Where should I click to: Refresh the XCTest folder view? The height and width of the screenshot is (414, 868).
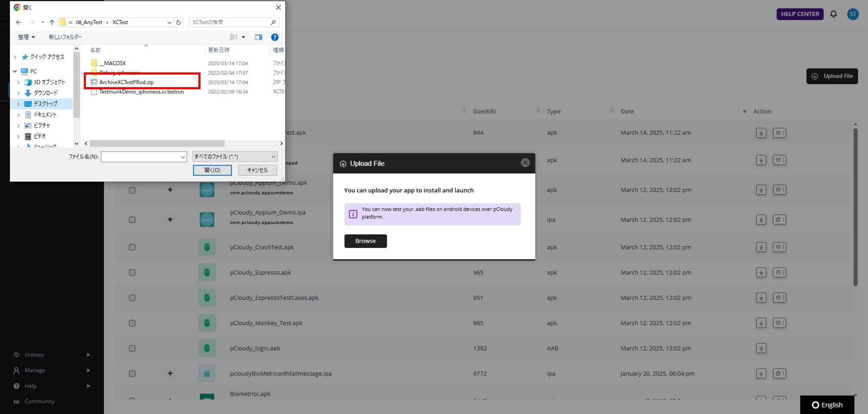pos(179,22)
